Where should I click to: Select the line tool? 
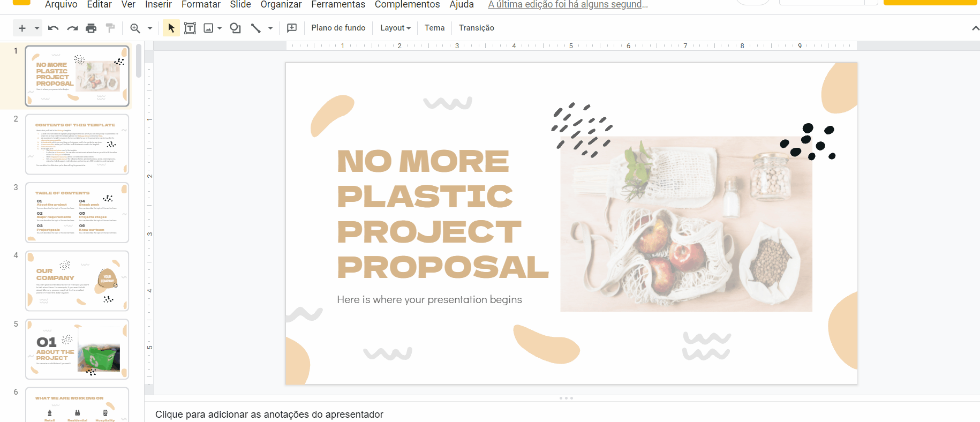(256, 28)
